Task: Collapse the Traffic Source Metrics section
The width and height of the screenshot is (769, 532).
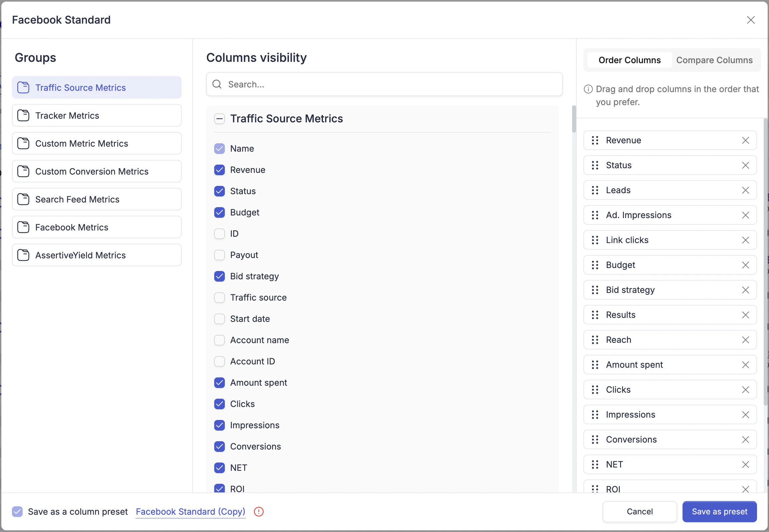Action: pos(220,119)
